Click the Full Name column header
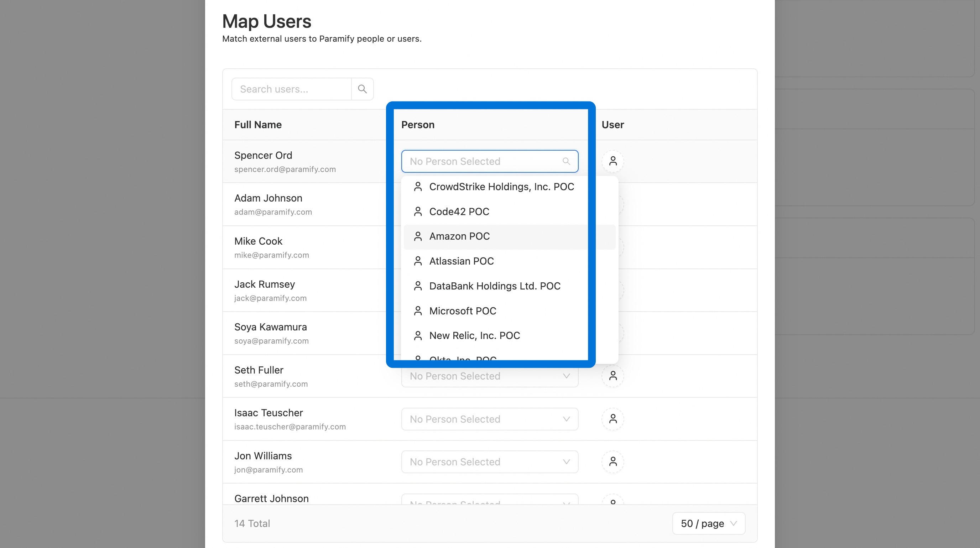980x548 pixels. tap(258, 125)
